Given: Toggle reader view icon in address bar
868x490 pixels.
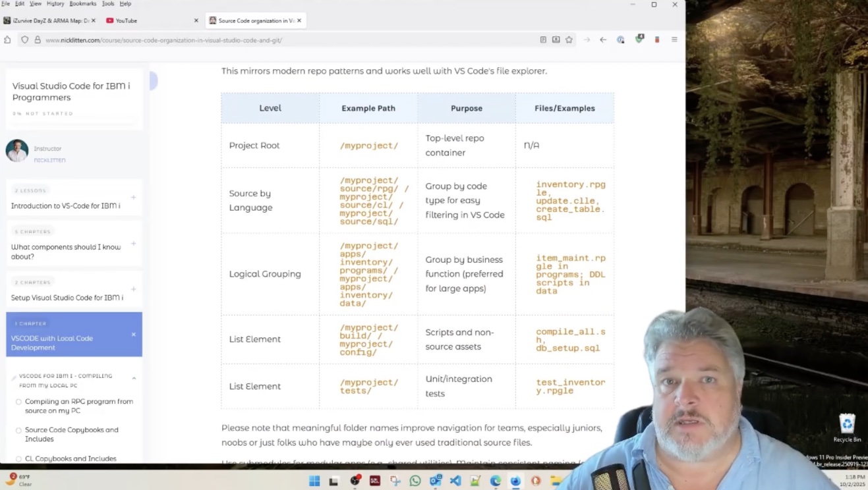Looking at the screenshot, I should coord(543,40).
